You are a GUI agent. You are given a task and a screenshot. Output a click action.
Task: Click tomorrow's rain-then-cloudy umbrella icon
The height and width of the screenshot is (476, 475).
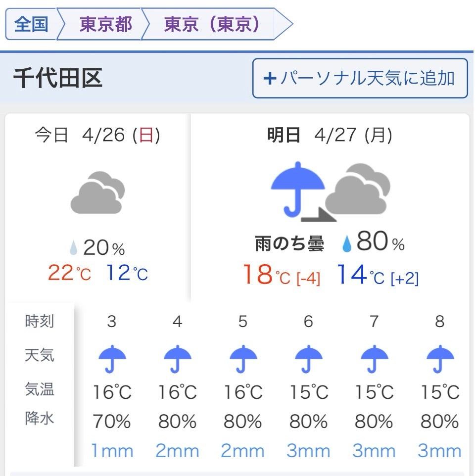[298, 189]
